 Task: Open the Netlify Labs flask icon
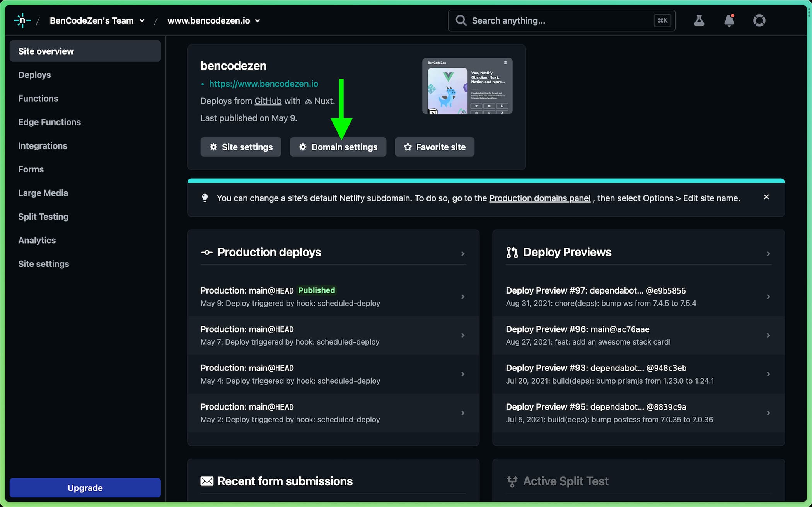pos(699,20)
